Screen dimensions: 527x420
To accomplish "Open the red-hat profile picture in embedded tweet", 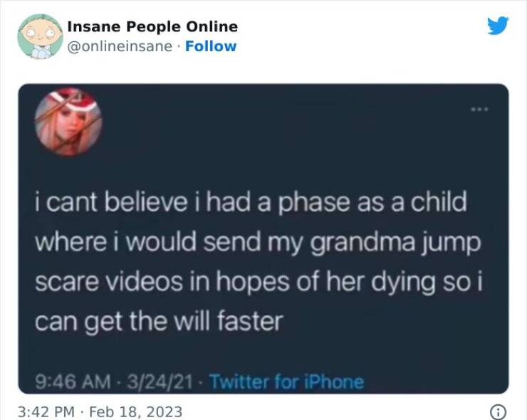I will (68, 122).
